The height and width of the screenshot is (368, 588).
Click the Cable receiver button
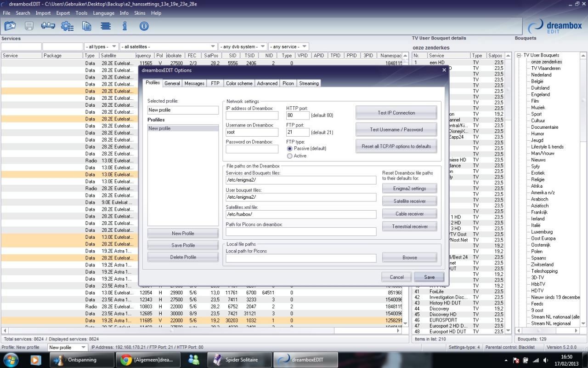(x=409, y=214)
